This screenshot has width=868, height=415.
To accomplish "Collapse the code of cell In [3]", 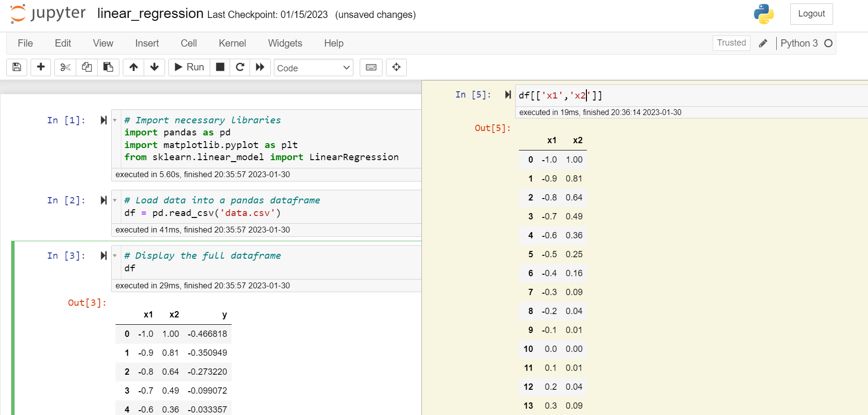I will click(115, 255).
